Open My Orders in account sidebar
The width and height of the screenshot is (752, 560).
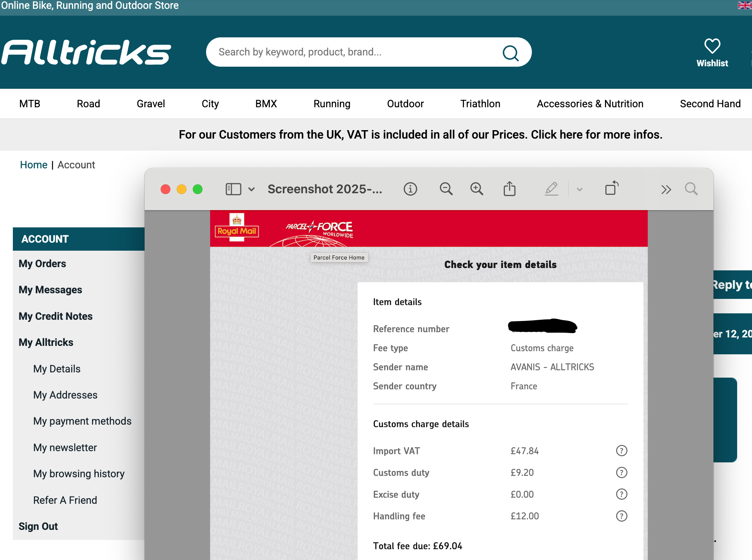42,264
